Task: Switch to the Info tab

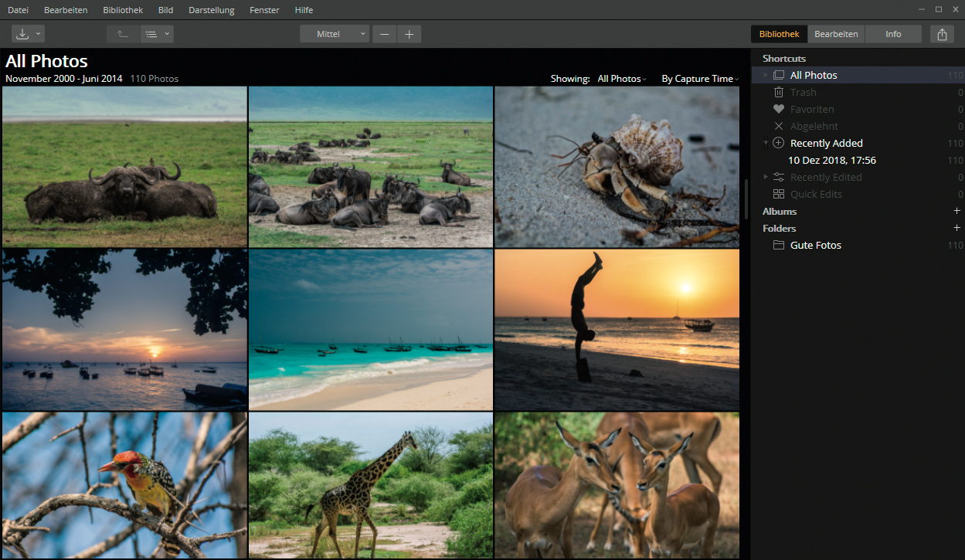Action: (893, 34)
